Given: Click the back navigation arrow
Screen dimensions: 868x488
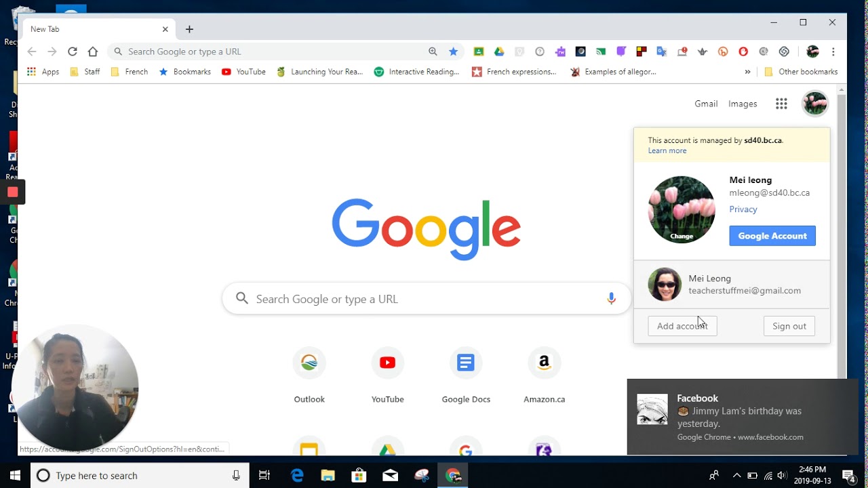Looking at the screenshot, I should 32,52.
